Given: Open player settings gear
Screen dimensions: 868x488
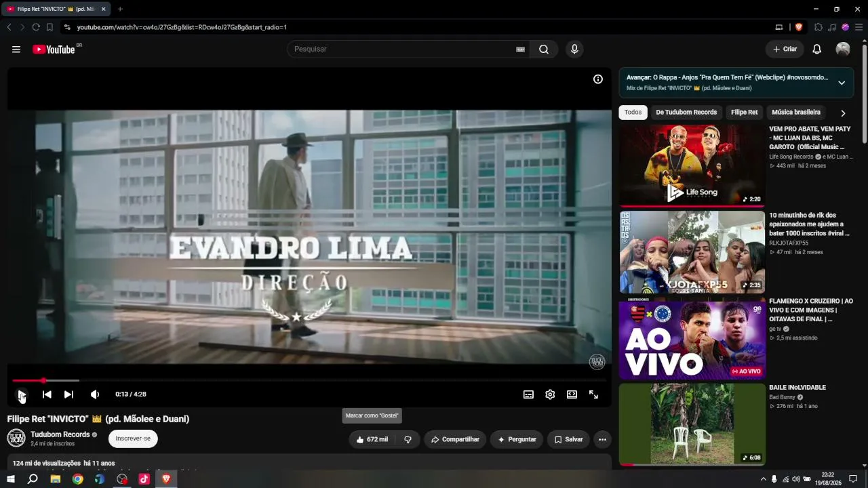Looking at the screenshot, I should (x=550, y=394).
